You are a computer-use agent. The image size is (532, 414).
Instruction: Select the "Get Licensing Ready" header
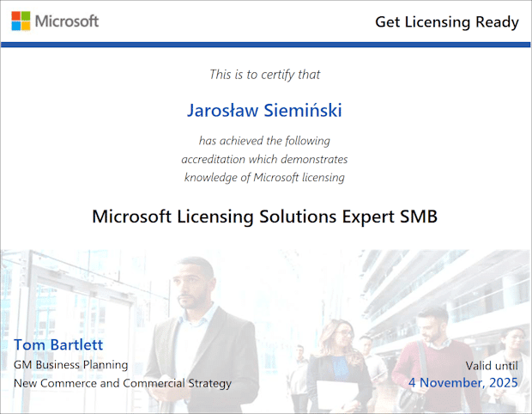(x=446, y=21)
